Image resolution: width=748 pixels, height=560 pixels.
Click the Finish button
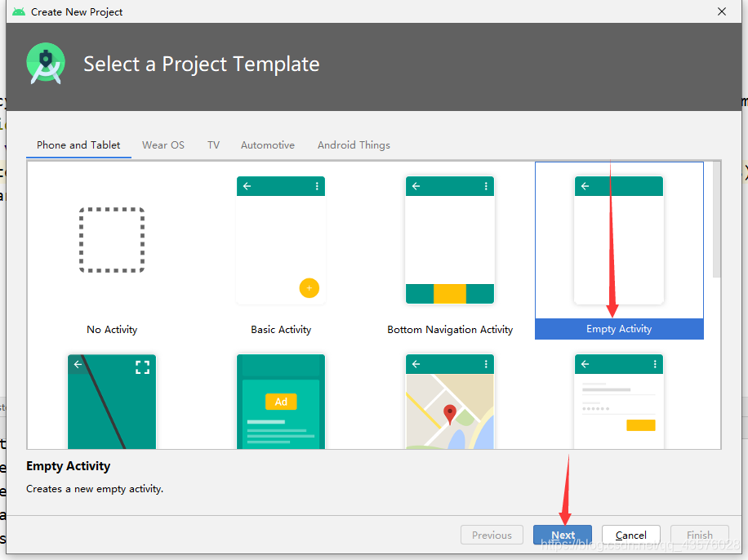pyautogui.click(x=699, y=535)
